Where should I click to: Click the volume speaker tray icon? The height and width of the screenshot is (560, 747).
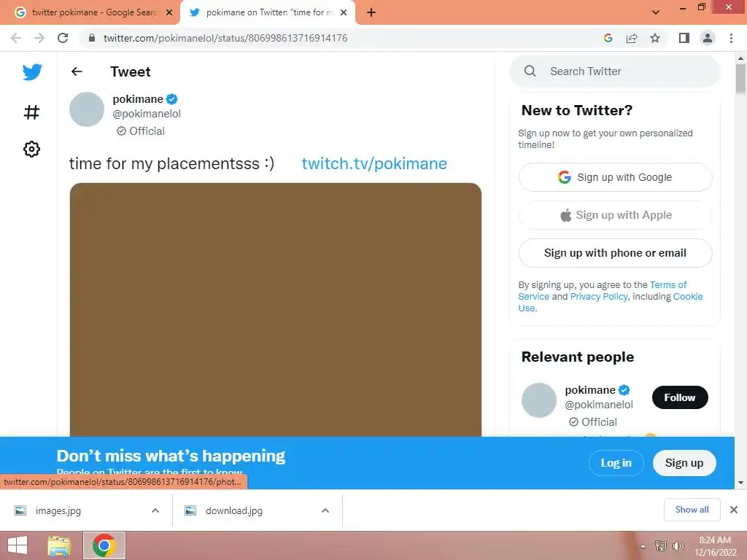pos(678,546)
